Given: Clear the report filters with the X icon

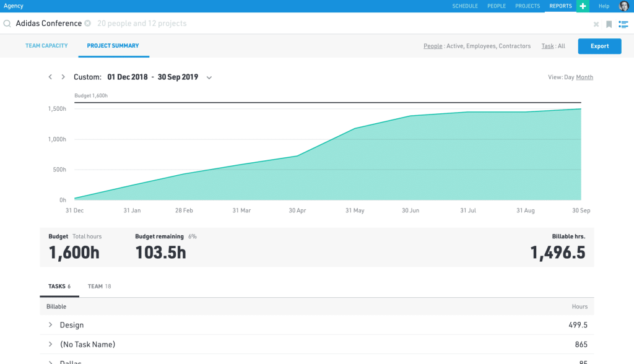Looking at the screenshot, I should pyautogui.click(x=596, y=24).
